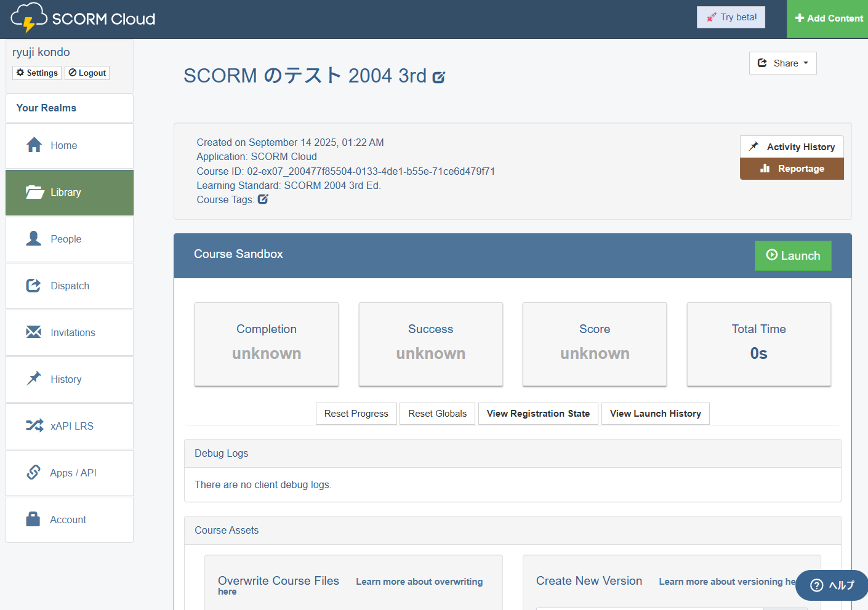Screen dimensions: 868x610
Task: Click View Registration State
Action: tap(537, 414)
